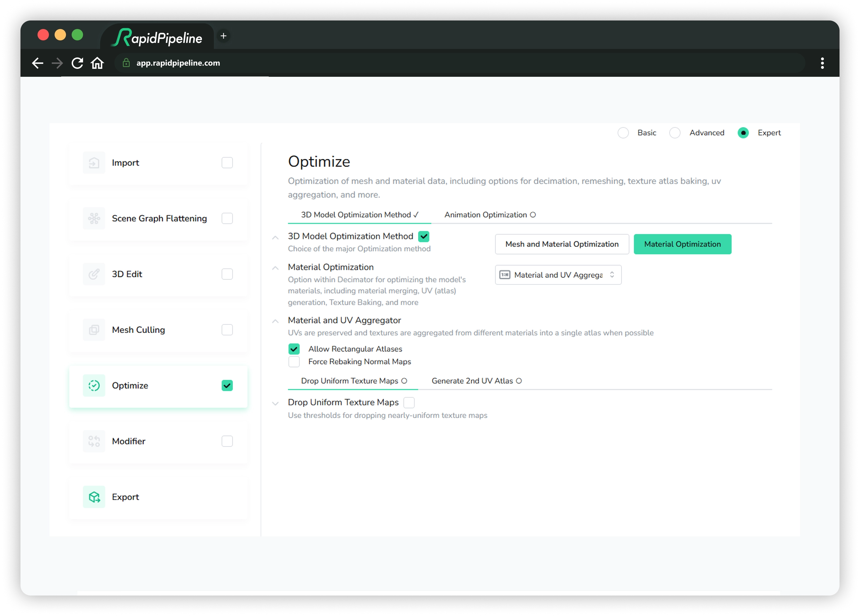Switch to 3D Model Optimization Method tab
860x616 pixels.
click(359, 215)
